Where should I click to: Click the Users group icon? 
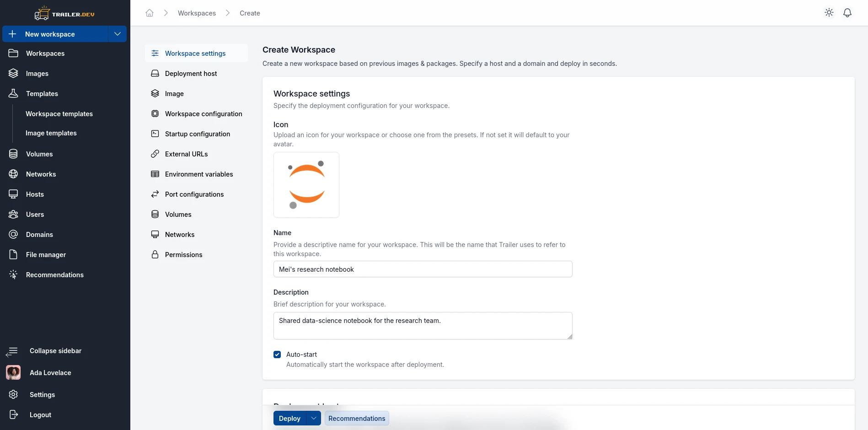(x=13, y=214)
